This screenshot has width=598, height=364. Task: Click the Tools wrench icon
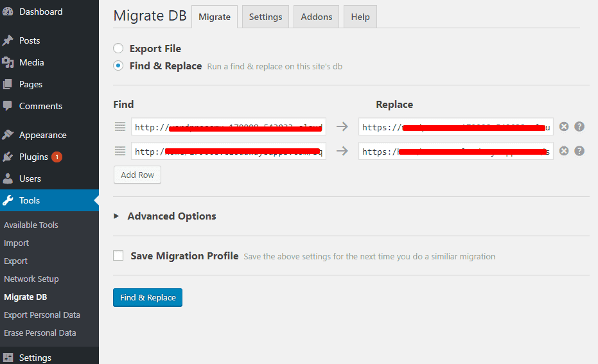7,200
